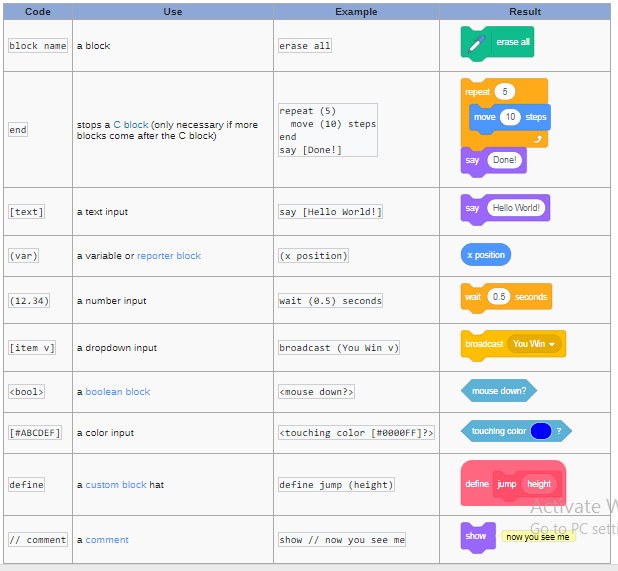The image size is (618, 571).
Task: Click the jump label in define block
Action: pos(506,484)
